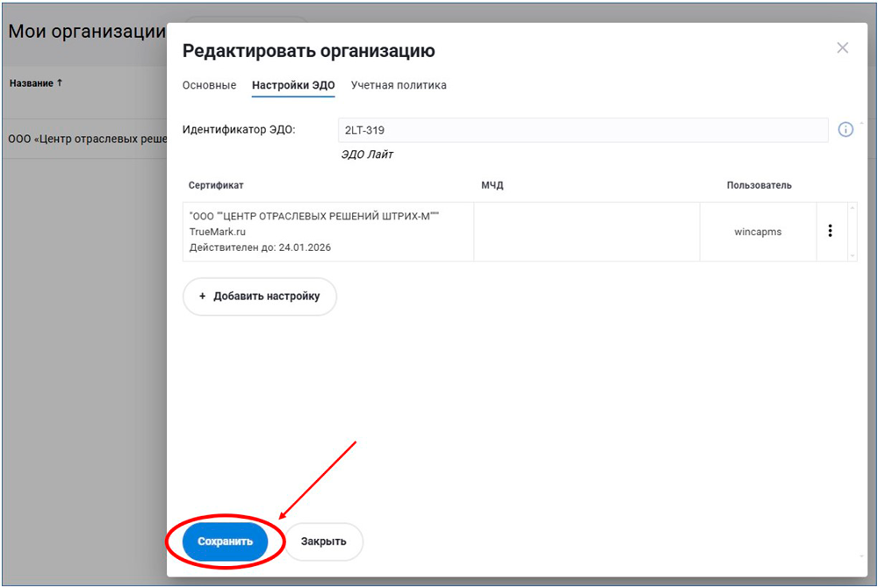The width and height of the screenshot is (878, 588).
Task: Click the wincapms user cell
Action: click(758, 233)
